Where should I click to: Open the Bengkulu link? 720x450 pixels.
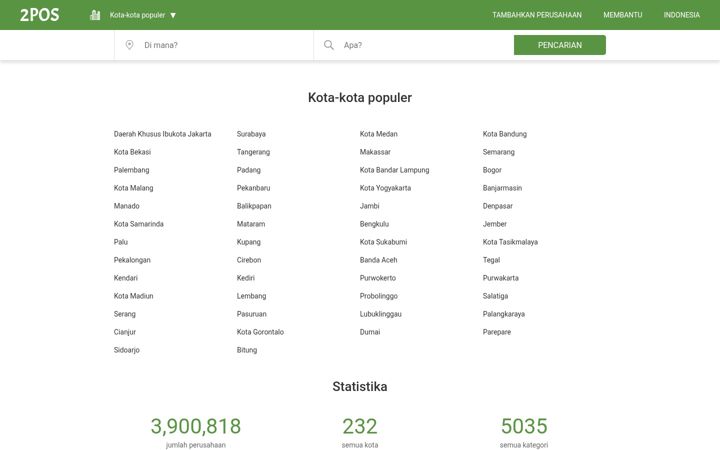(374, 224)
